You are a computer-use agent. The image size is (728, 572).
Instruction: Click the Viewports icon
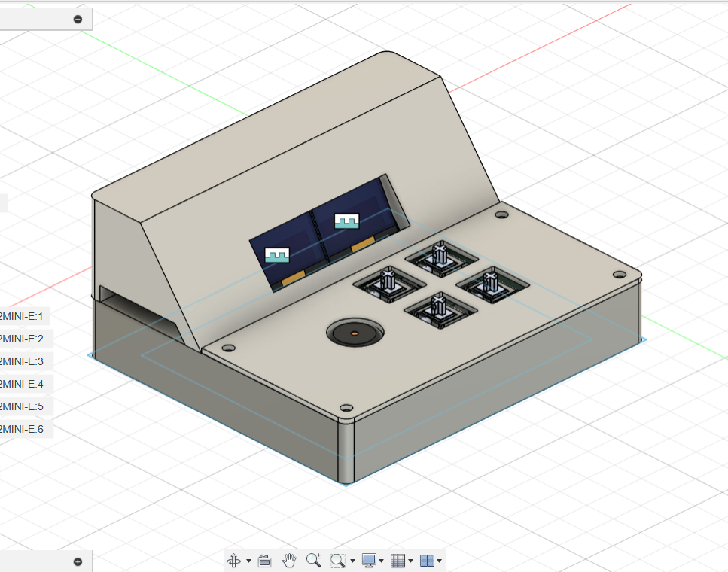tap(425, 560)
